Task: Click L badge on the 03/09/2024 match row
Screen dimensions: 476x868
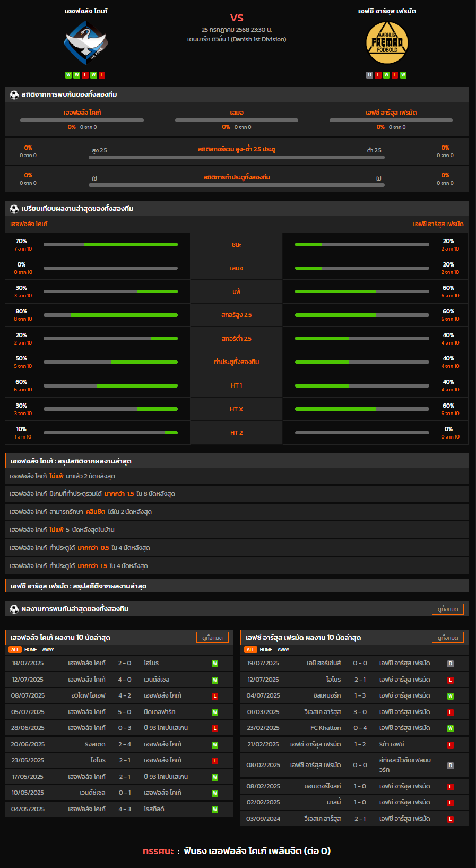Action: [451, 819]
